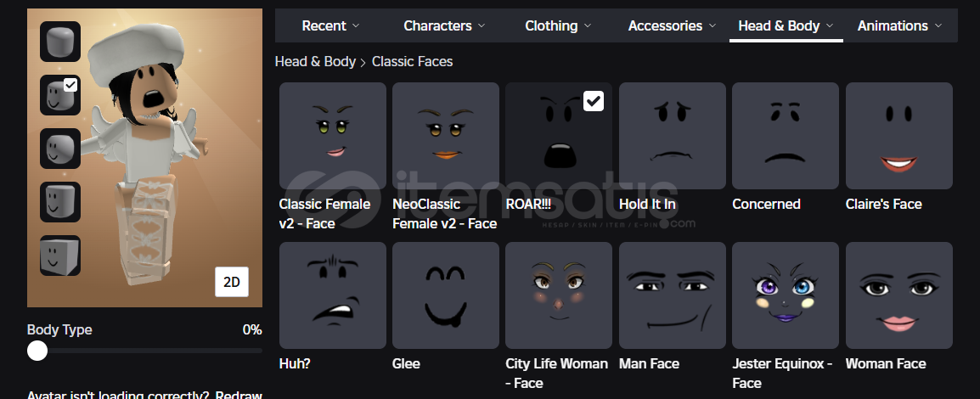Open the Characters tab
The width and height of the screenshot is (980, 399).
(444, 25)
